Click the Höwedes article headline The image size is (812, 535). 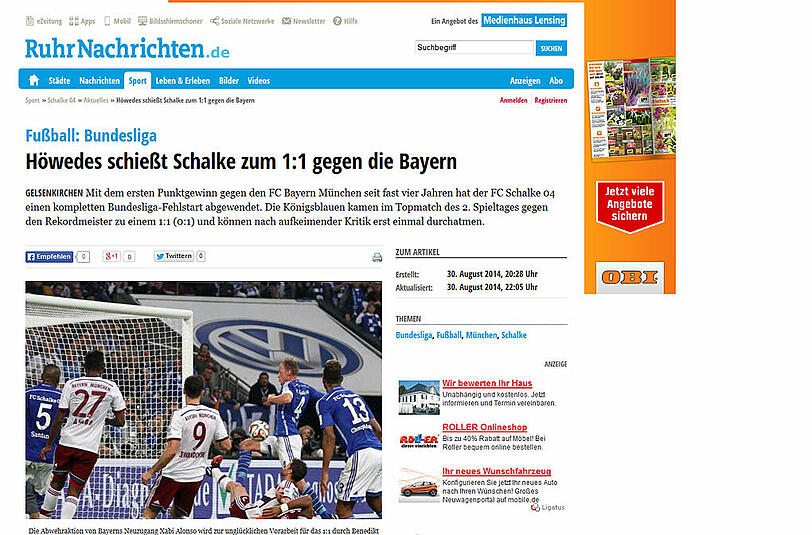tap(241, 162)
